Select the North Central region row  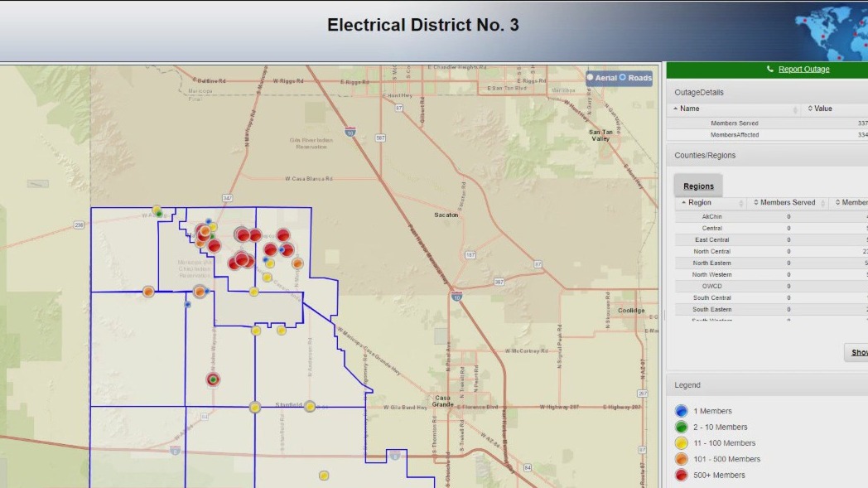tap(711, 251)
